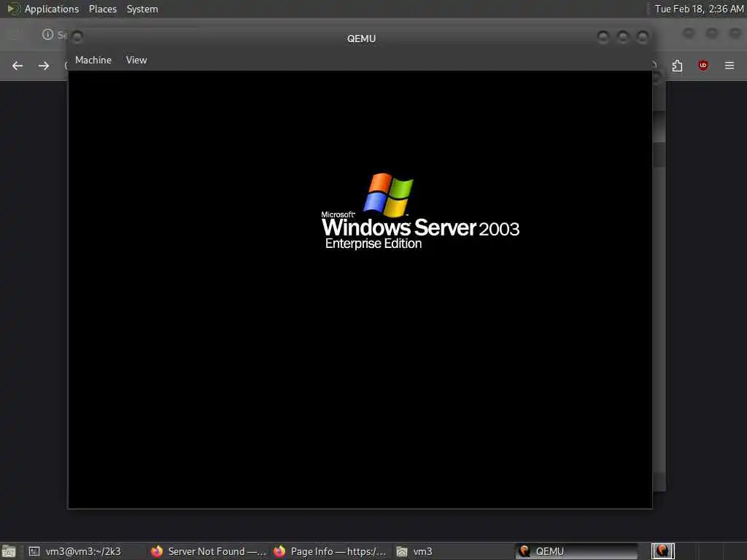Click the show desktop icon in taskbar
The height and width of the screenshot is (560, 747).
pos(9,552)
